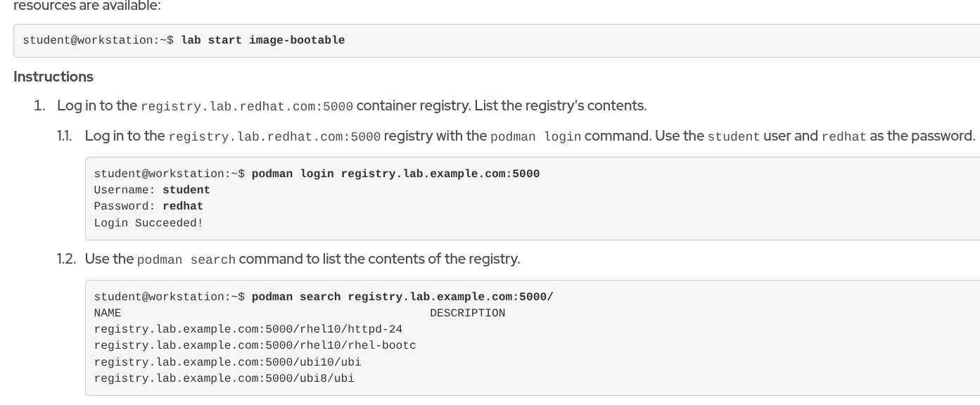Click the inline "redhat" password code in step 1.1
Screen dimensions: 980x405
844,136
